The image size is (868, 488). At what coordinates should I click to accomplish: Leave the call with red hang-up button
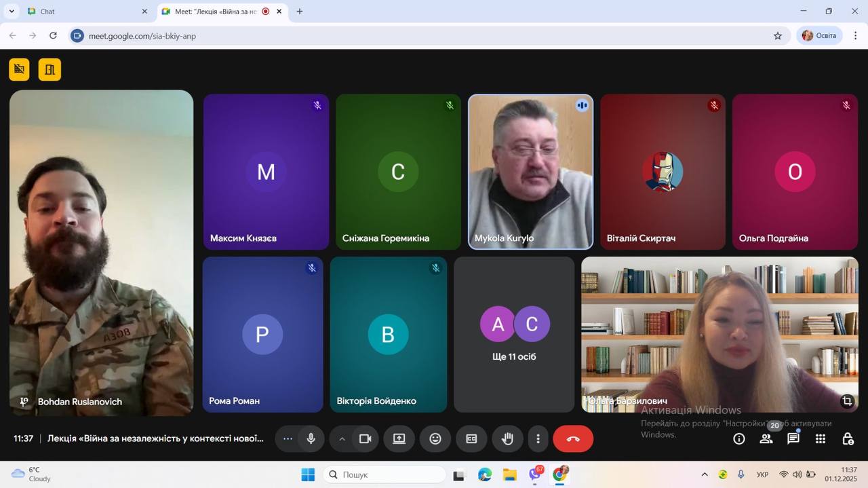tap(573, 439)
